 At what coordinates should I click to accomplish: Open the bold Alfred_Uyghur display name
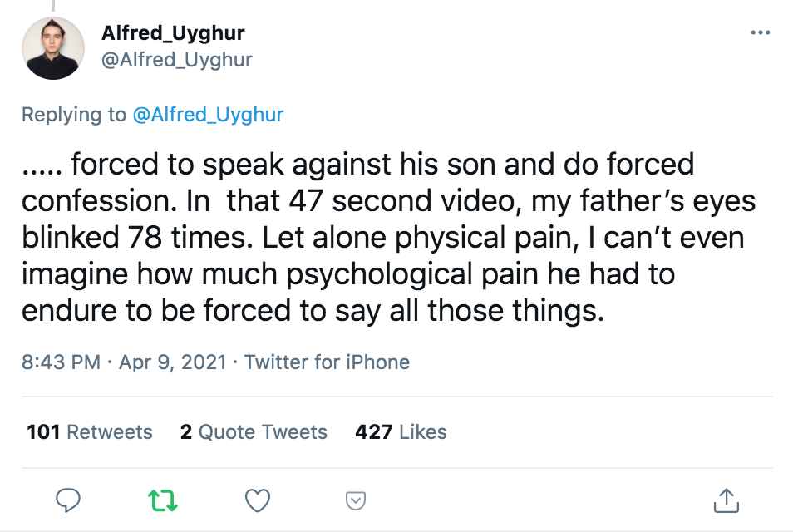point(173,33)
